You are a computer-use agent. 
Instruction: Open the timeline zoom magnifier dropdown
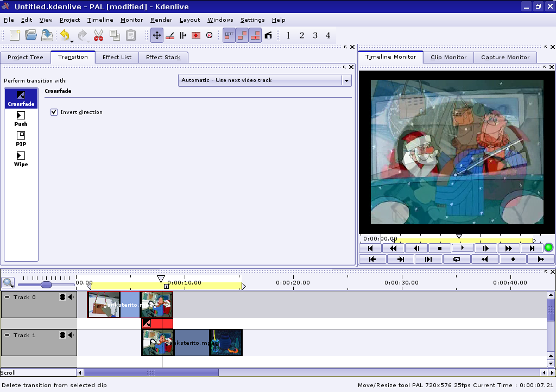click(8, 282)
